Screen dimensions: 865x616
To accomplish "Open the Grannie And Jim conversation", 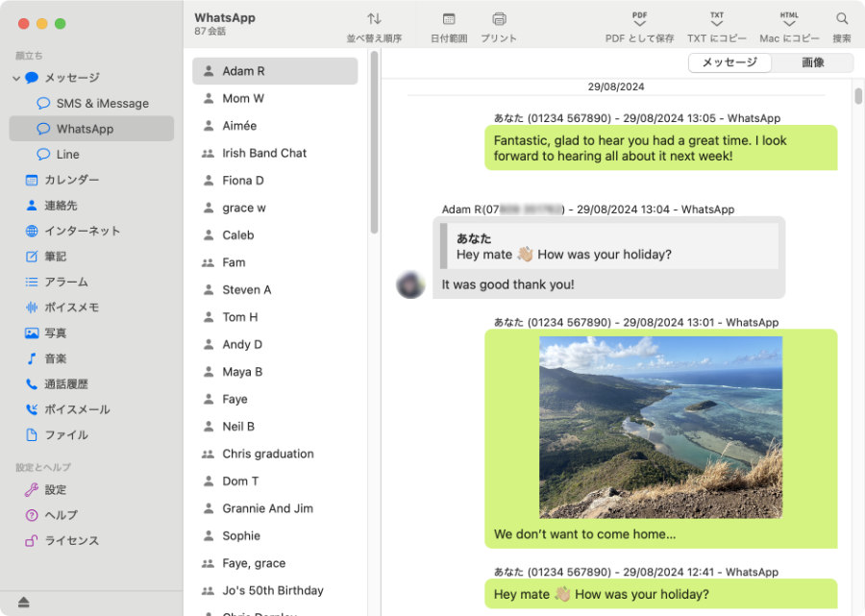I will point(275,508).
